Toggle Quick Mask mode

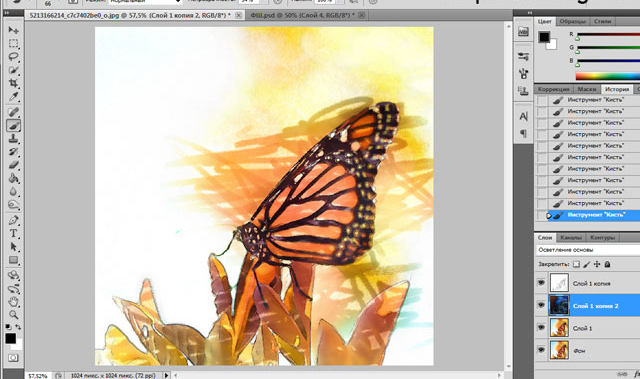pos(13,358)
